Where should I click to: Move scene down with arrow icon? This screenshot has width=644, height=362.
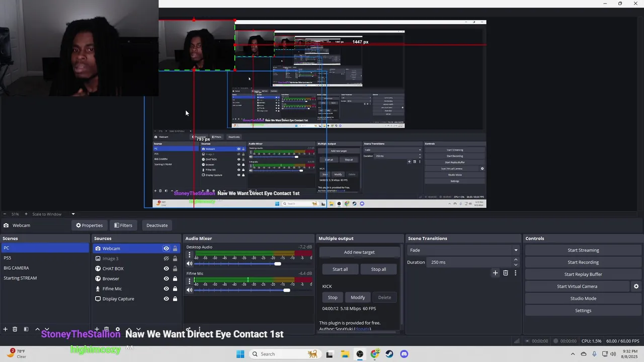(x=47, y=329)
